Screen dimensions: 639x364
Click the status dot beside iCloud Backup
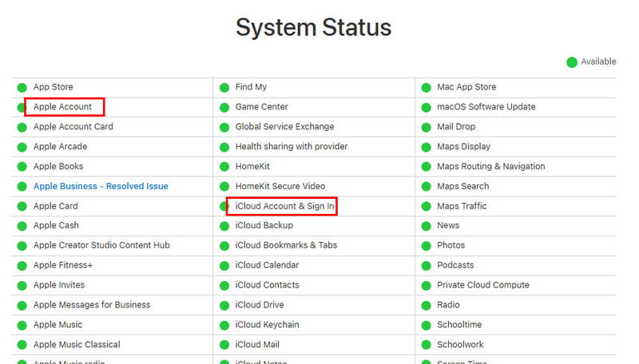[224, 226]
